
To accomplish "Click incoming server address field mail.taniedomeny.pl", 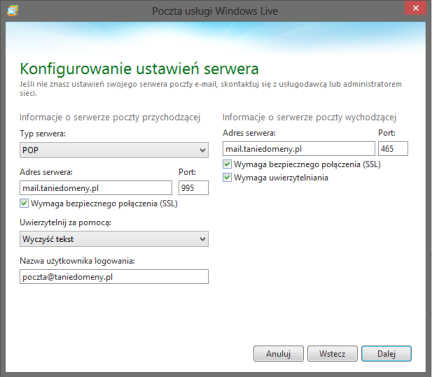I will click(x=96, y=188).
